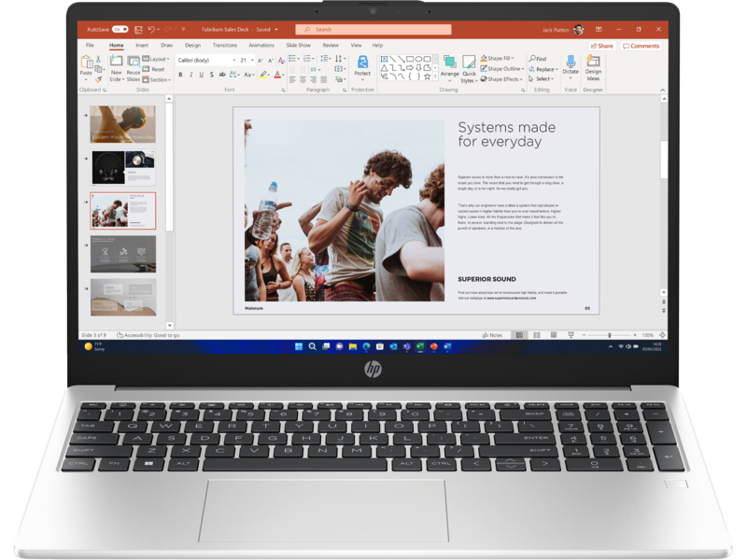Open Microsoft Edge from the taskbar
The image size is (747, 560).
pyautogui.click(x=366, y=346)
